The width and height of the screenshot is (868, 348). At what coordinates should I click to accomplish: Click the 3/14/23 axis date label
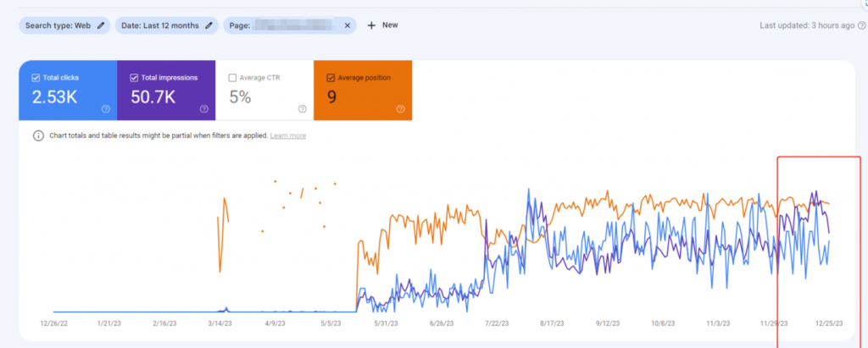(x=220, y=323)
